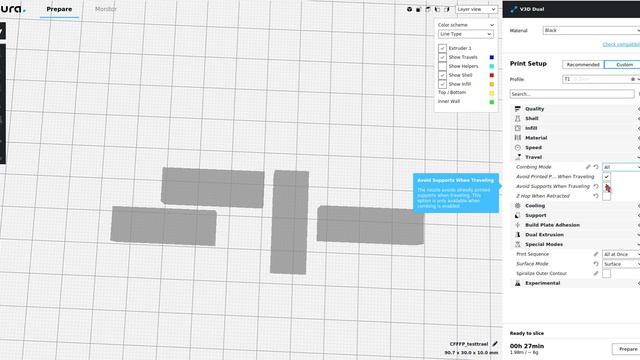
Task: Click the CFFFP_testtrael file name
Action: coord(469,344)
